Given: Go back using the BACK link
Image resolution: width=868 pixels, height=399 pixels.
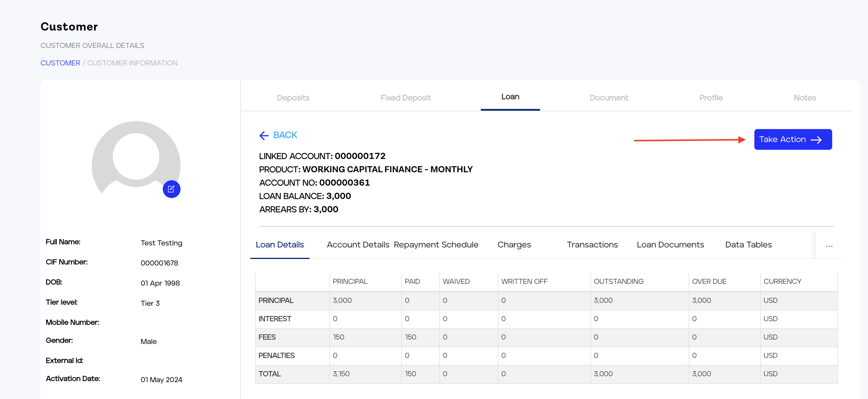Looking at the screenshot, I should (278, 135).
